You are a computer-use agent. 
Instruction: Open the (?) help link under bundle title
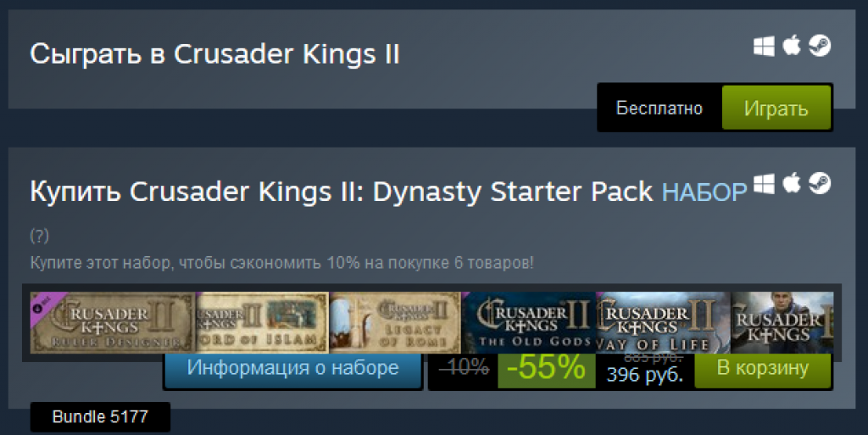(x=39, y=237)
